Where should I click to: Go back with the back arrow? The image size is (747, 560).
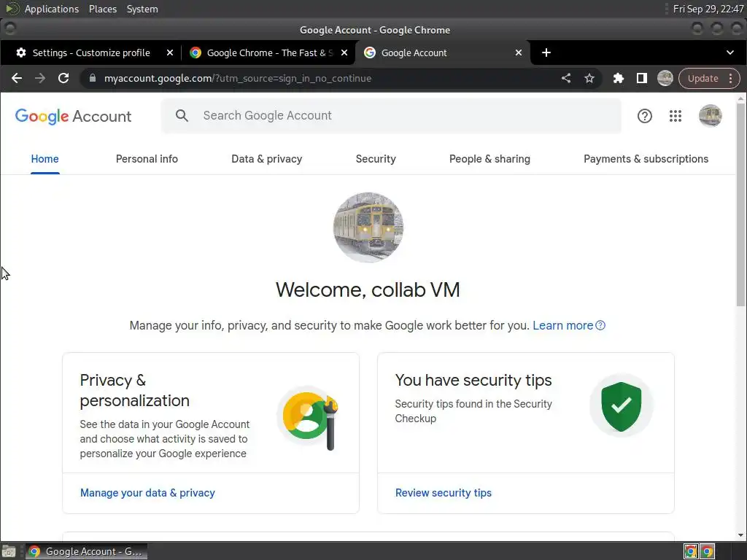pos(17,78)
